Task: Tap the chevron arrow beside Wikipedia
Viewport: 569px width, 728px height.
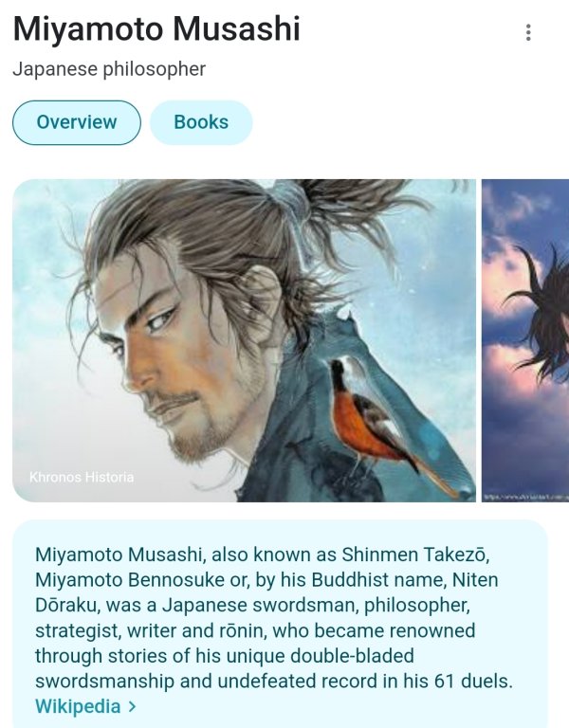Action: [x=133, y=706]
